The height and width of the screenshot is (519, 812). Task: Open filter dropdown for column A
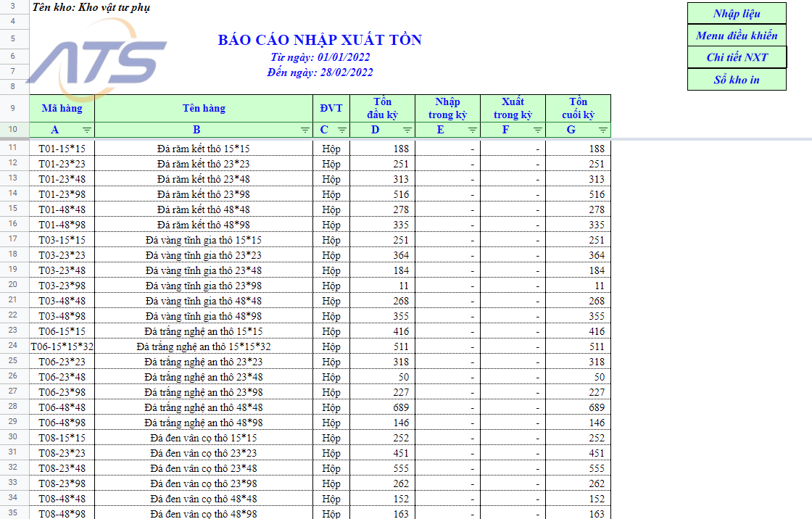[87, 130]
